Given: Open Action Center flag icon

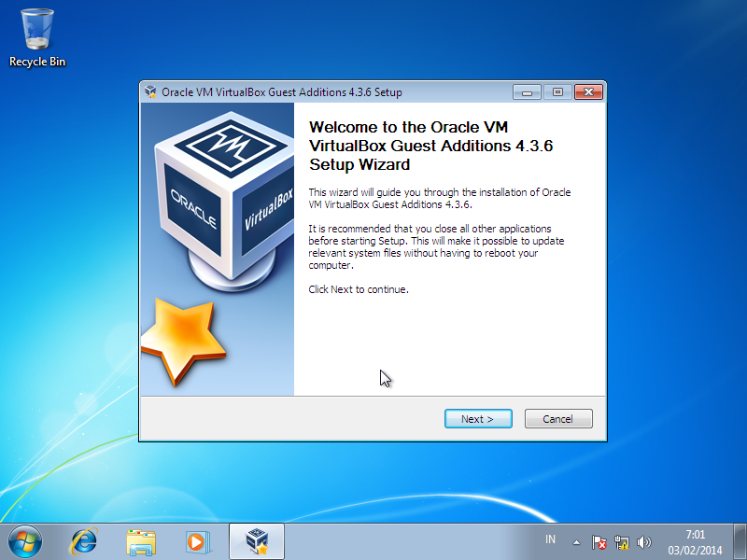Looking at the screenshot, I should [599, 542].
